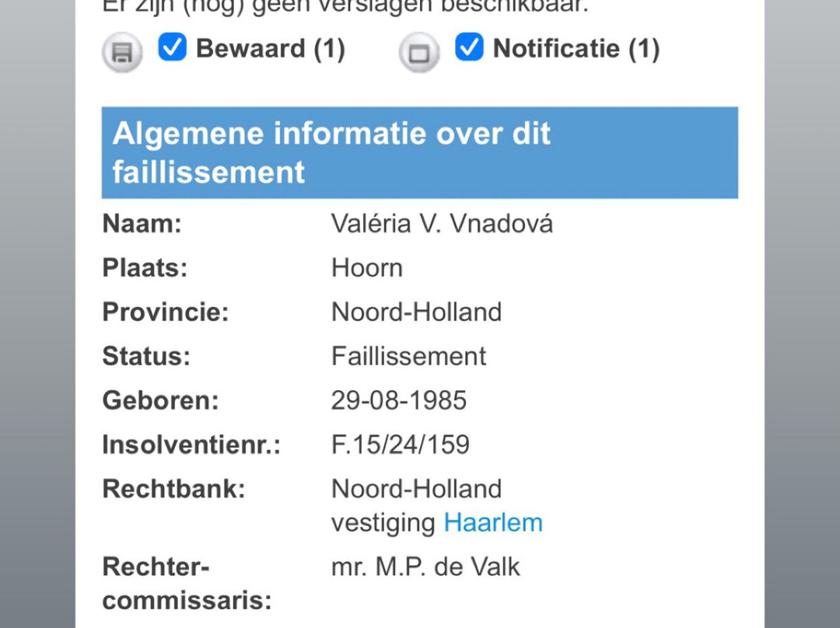
Task: Uncheck the Bewaard checkbox
Action: 172,47
